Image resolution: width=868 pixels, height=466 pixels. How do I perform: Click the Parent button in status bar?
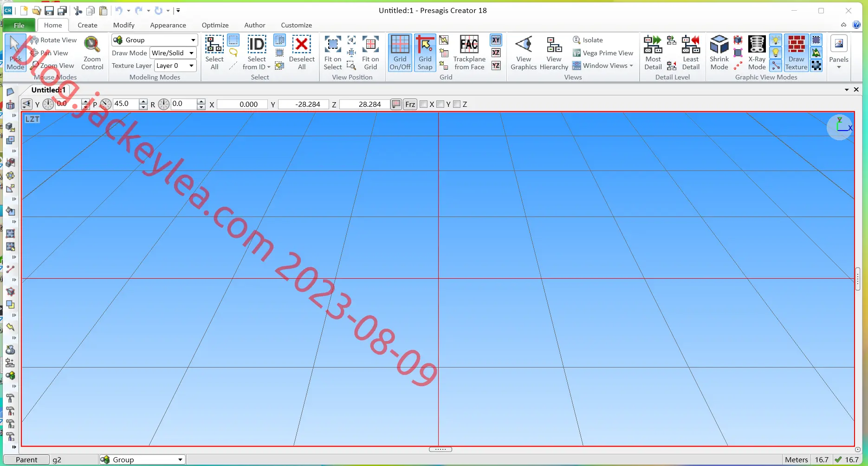pos(26,459)
